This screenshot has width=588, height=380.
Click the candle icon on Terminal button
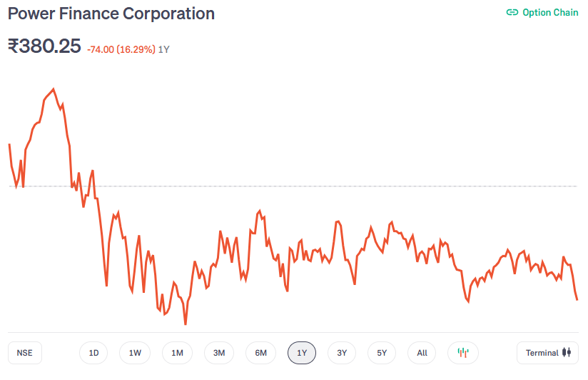tap(567, 353)
